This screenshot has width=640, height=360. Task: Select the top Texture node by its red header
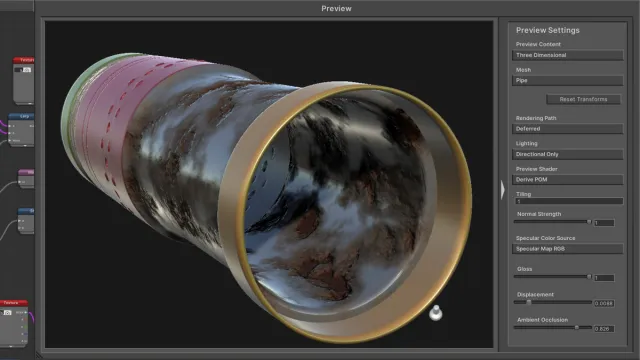coord(24,60)
